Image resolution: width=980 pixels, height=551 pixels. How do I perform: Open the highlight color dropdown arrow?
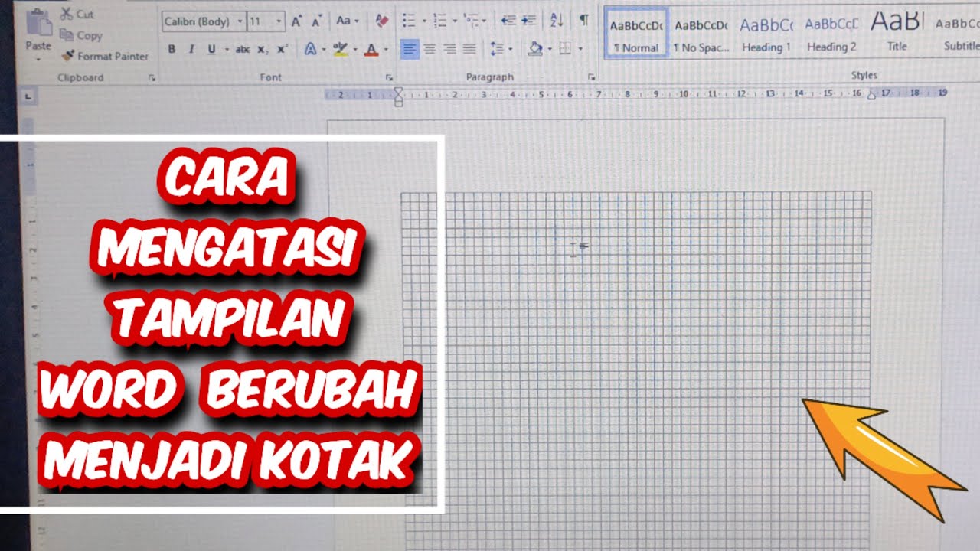(x=354, y=50)
